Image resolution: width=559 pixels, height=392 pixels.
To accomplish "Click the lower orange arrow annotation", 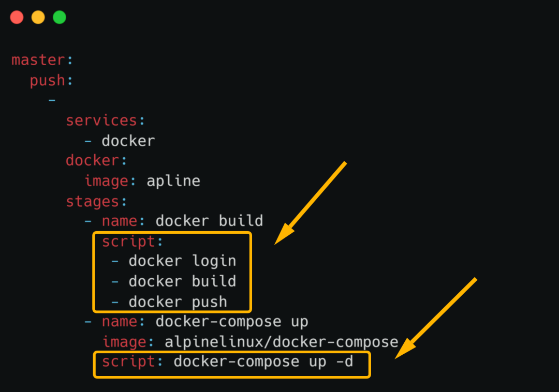I will point(436,318).
